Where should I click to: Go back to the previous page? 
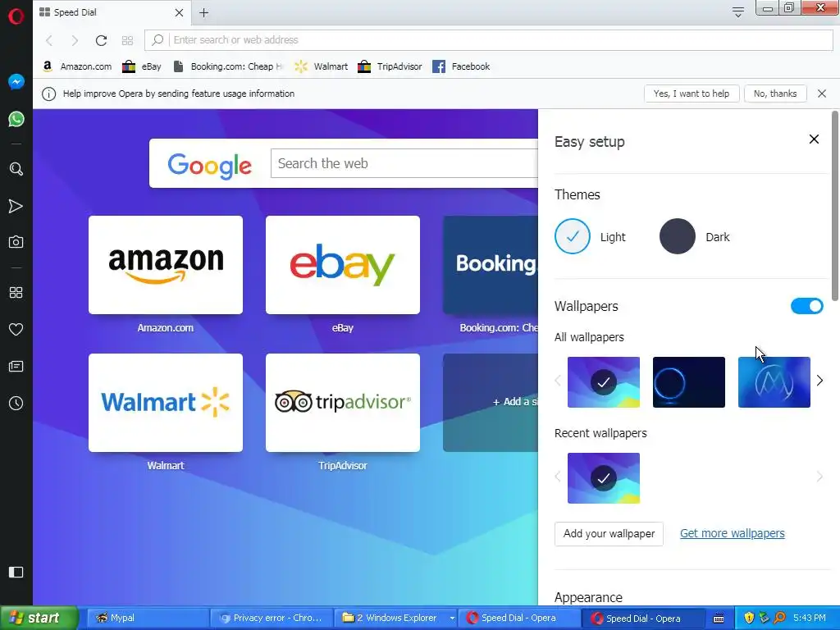49,40
